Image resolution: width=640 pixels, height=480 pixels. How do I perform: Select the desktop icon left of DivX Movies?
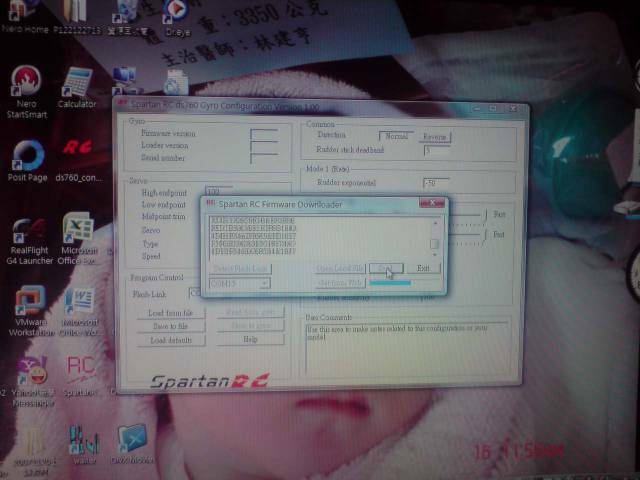[84, 444]
